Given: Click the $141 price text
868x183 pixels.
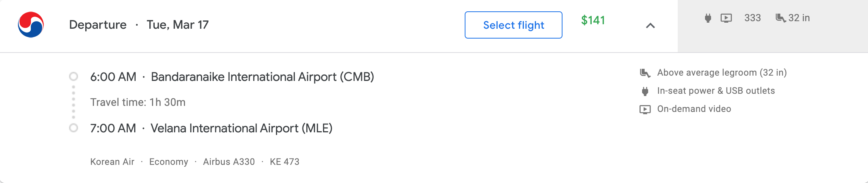Looking at the screenshot, I should tap(593, 20).
